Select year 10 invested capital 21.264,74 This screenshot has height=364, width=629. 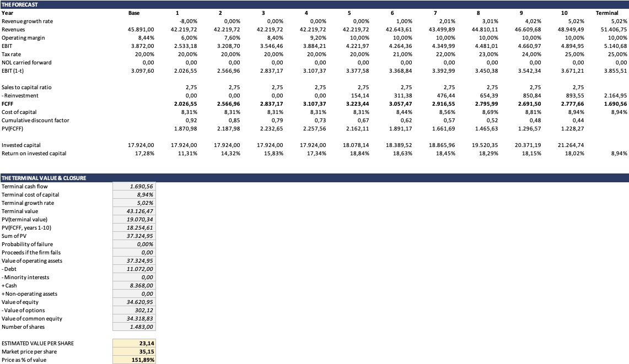[571, 145]
